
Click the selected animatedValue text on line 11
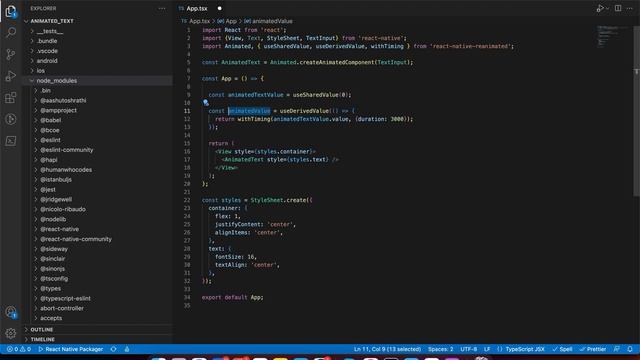click(249, 111)
